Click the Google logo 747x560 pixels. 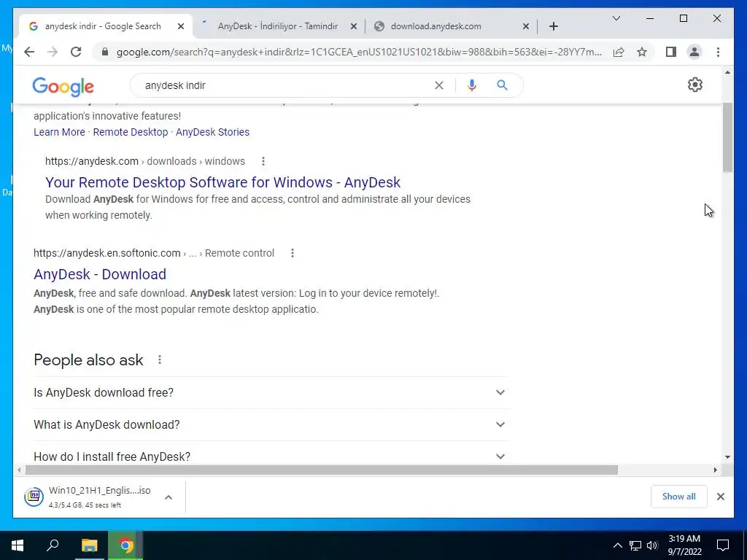pos(63,86)
